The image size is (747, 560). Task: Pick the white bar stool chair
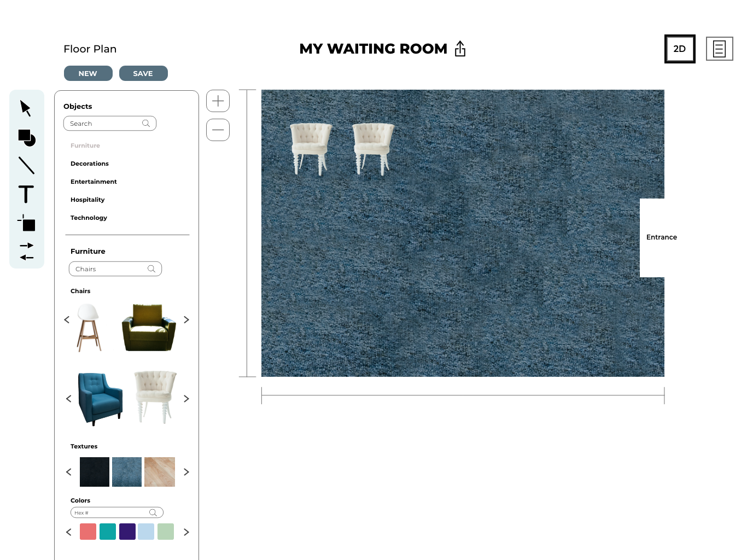(x=89, y=328)
